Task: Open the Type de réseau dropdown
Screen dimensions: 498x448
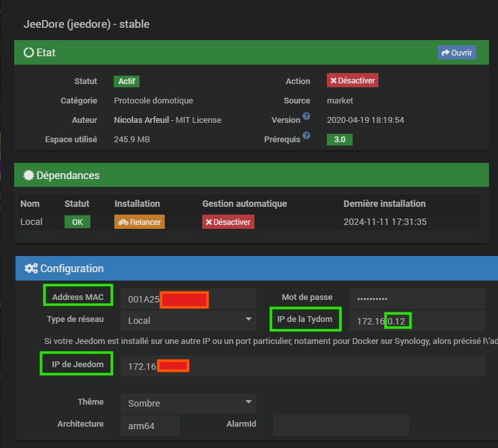Action: pyautogui.click(x=188, y=320)
